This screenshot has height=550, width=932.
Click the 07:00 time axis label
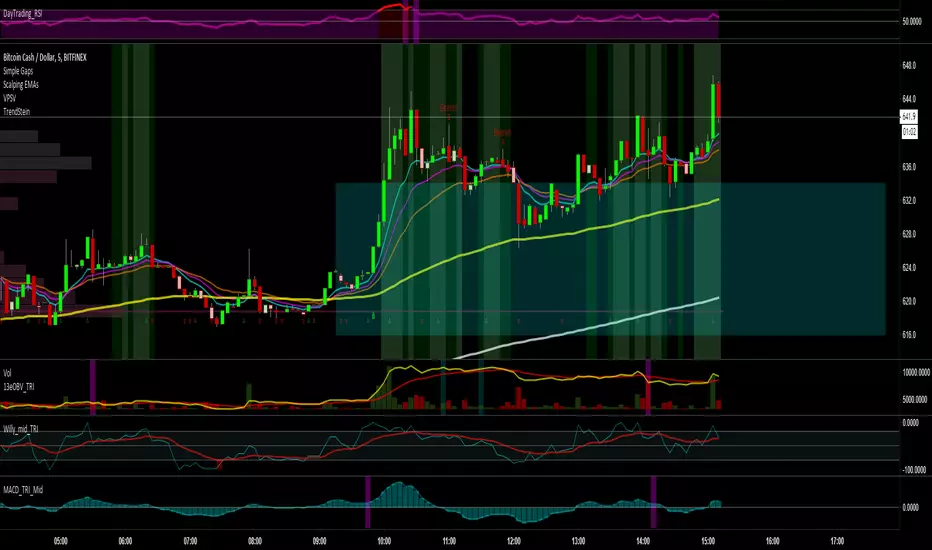click(x=190, y=541)
